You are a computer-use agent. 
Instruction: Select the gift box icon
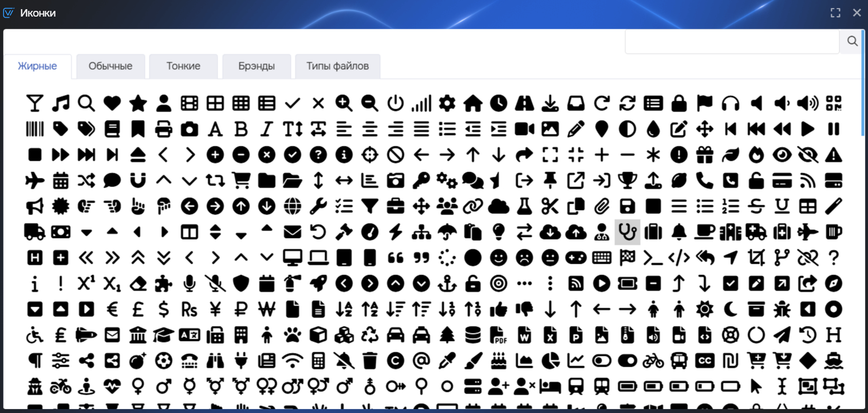[705, 155]
